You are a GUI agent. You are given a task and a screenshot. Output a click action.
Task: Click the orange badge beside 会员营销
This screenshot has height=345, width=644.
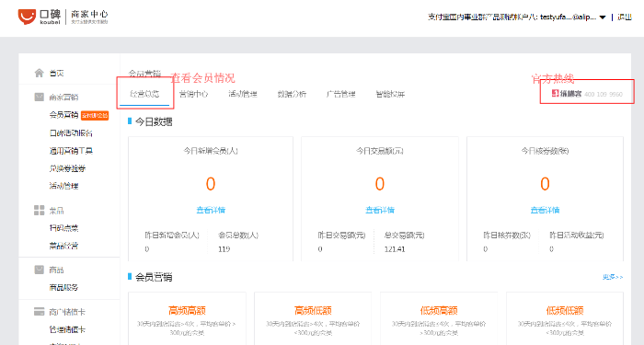pos(95,115)
